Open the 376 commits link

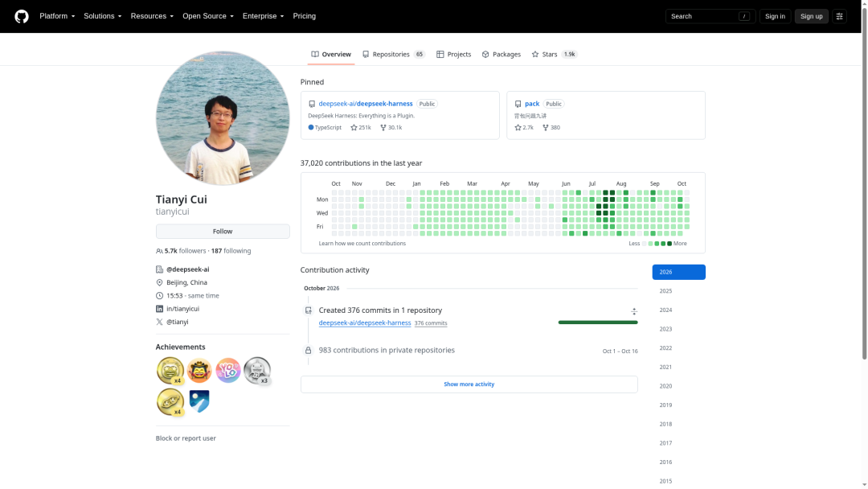pyautogui.click(x=431, y=323)
